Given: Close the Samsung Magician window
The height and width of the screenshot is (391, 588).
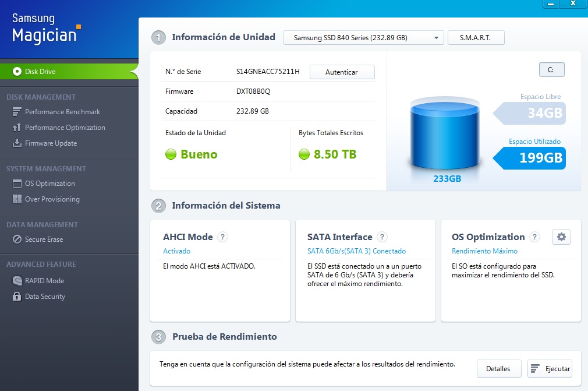Looking at the screenshot, I should [x=573, y=3].
